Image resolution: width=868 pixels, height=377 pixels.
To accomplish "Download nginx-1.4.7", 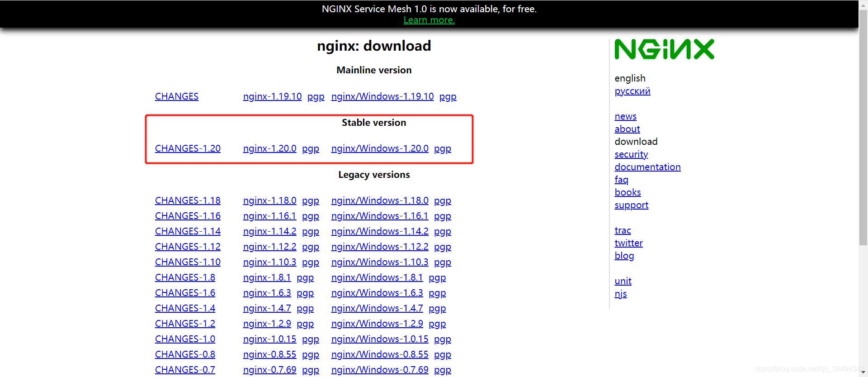I will click(x=267, y=308).
